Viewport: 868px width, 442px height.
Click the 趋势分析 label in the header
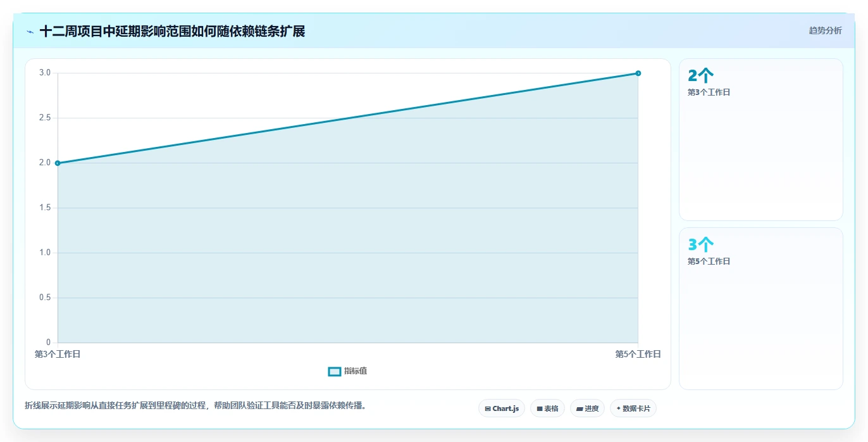click(x=825, y=30)
